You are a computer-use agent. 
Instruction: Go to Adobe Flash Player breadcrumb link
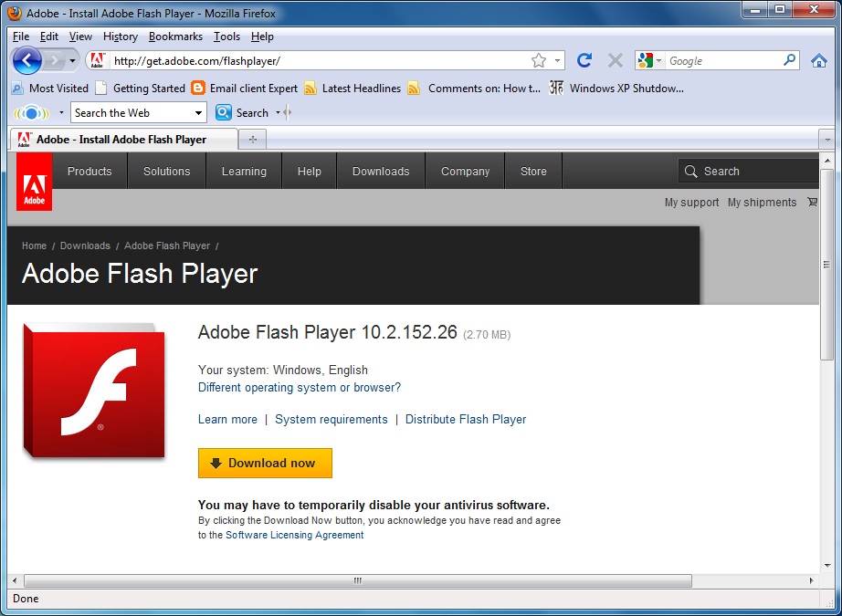click(x=167, y=245)
